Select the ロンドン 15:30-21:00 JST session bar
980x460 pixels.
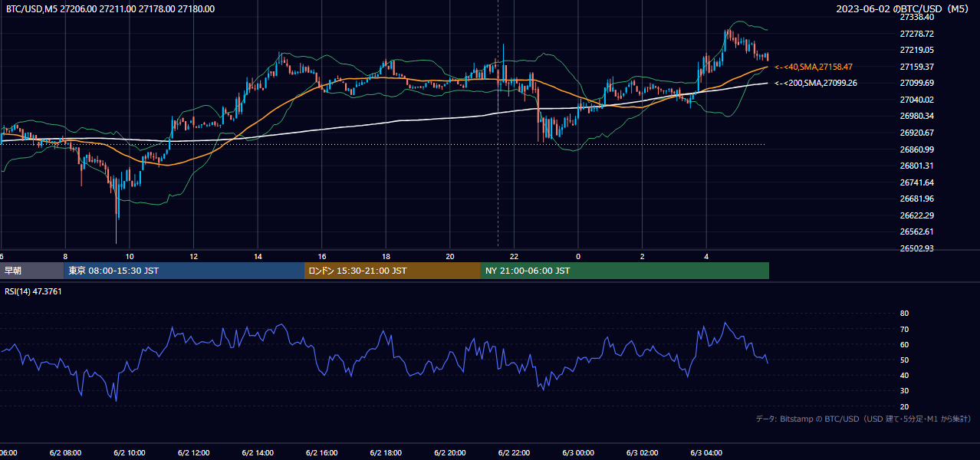[393, 271]
